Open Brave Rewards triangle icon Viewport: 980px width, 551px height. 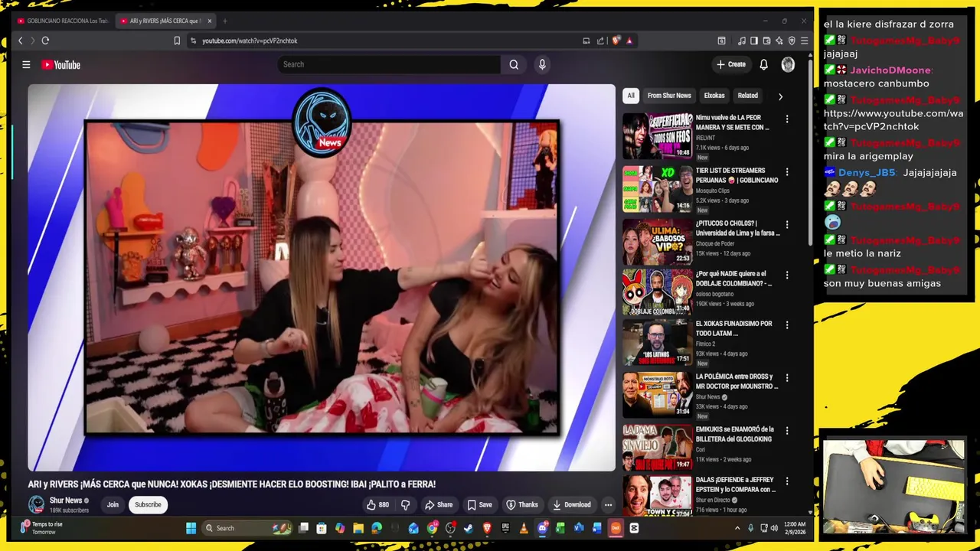[x=629, y=41]
